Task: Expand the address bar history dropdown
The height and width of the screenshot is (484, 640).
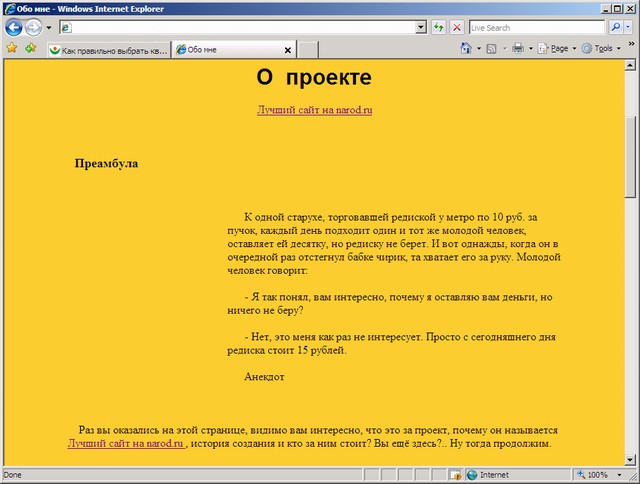Action: click(421, 27)
